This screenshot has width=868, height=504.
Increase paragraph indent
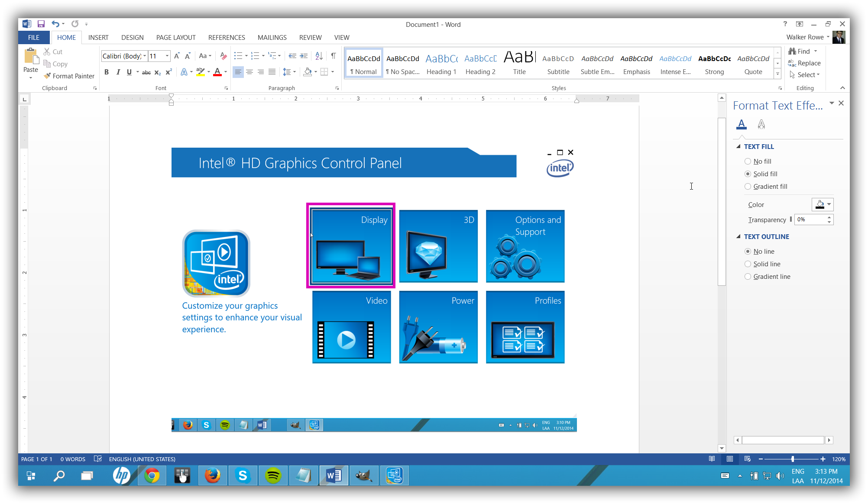tap(304, 56)
